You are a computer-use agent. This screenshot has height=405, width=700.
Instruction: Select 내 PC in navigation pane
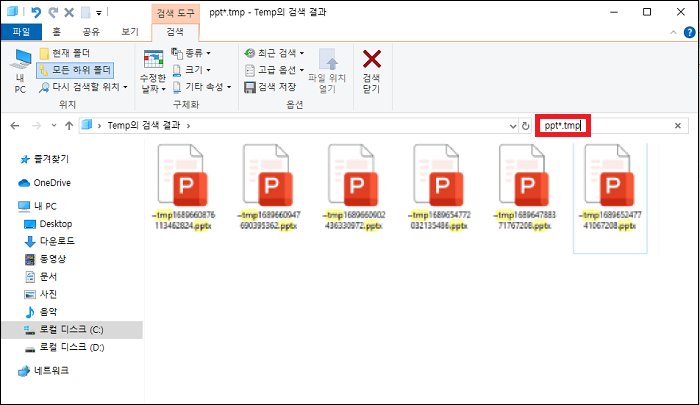tap(38, 206)
